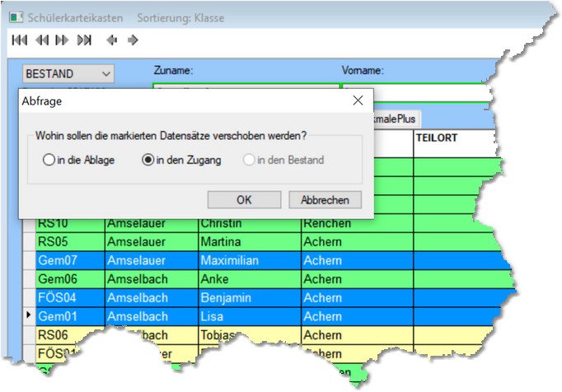Click surname Amselbach in FÖS04 row
Viewport: 562px width, 392px height.
[152, 298]
